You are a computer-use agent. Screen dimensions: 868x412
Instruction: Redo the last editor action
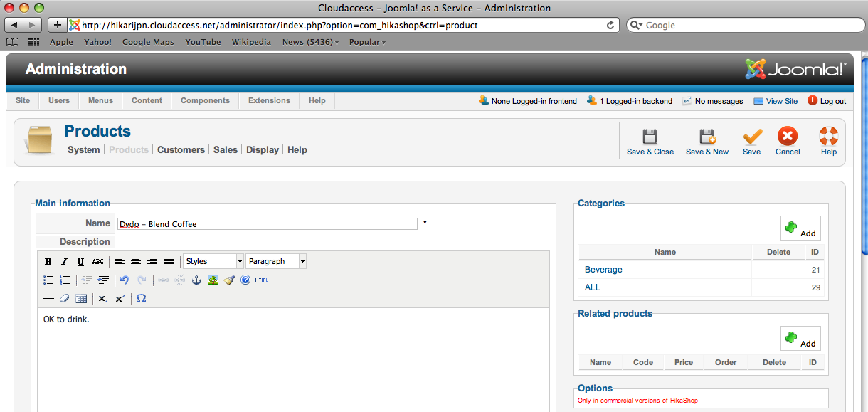(142, 280)
